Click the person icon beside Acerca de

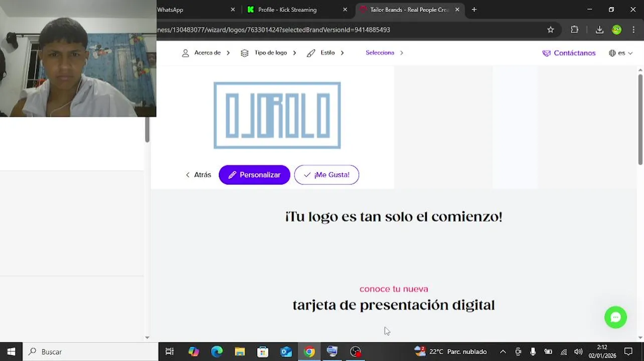pyautogui.click(x=186, y=53)
